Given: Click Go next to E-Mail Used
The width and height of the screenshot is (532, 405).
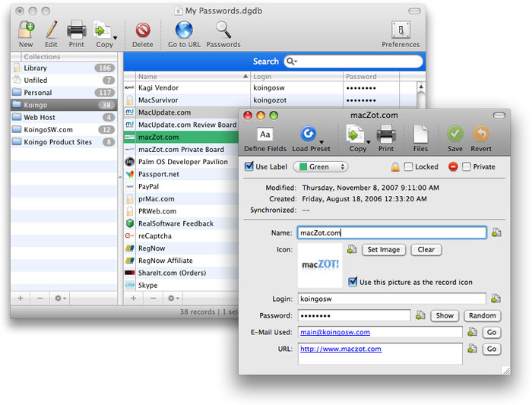Looking at the screenshot, I should pos(492,332).
